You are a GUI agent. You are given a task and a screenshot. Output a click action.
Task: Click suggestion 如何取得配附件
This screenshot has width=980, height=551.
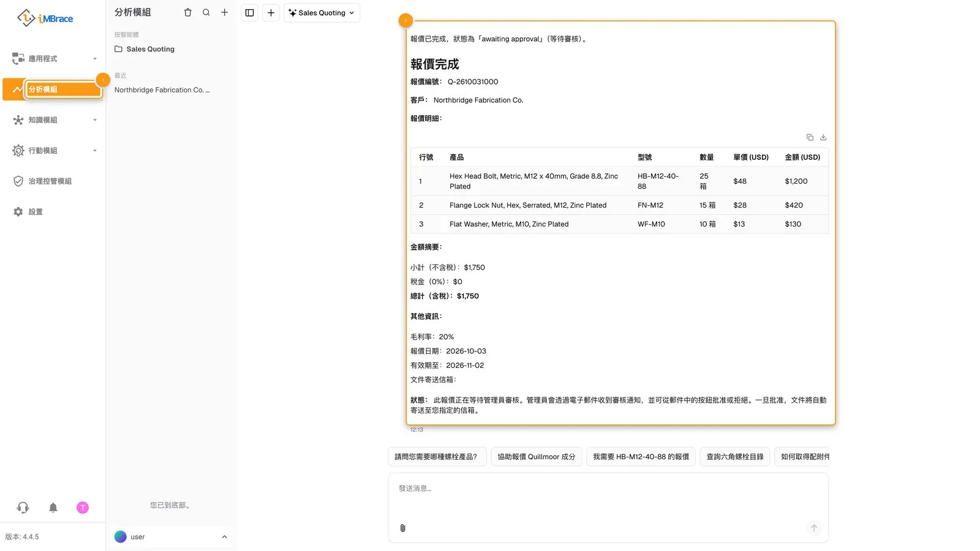(x=802, y=457)
